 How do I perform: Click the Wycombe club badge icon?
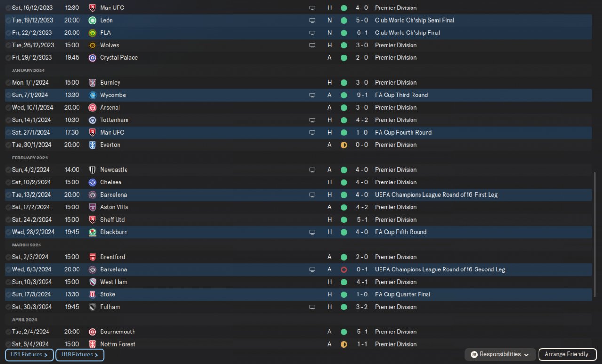(92, 95)
